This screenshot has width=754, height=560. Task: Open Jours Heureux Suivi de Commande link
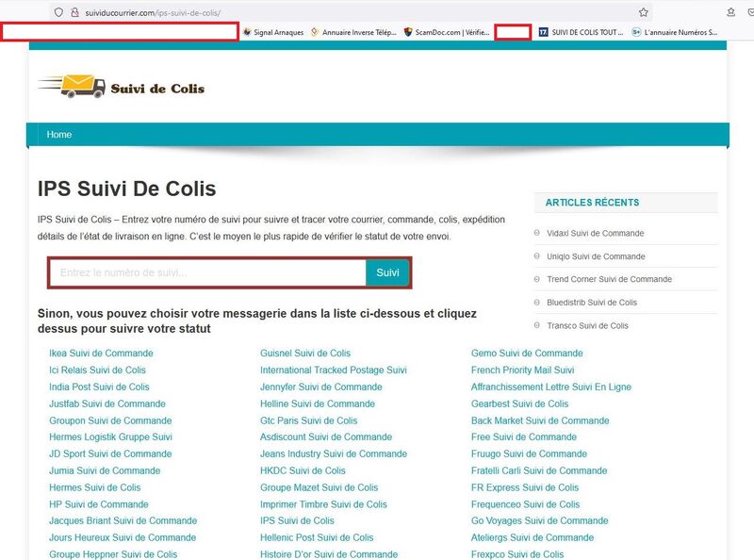pos(123,537)
